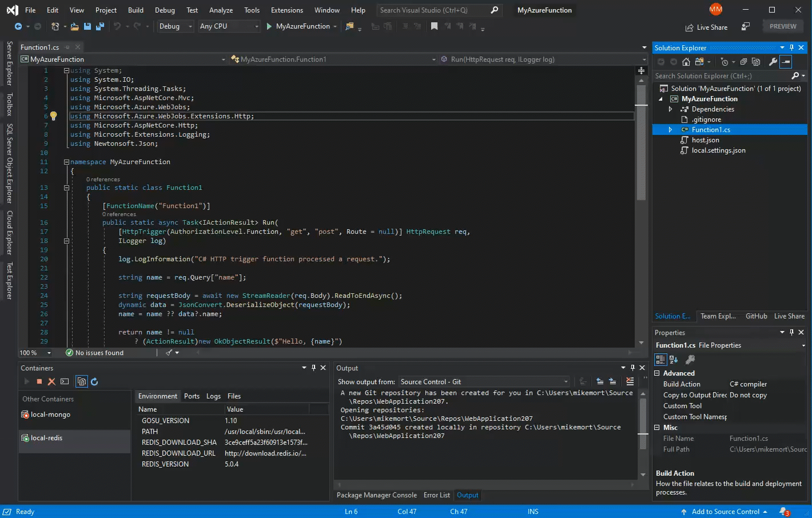Image resolution: width=812 pixels, height=518 pixels.
Task: Select the Home icon in Solution Explorer
Action: pos(686,61)
